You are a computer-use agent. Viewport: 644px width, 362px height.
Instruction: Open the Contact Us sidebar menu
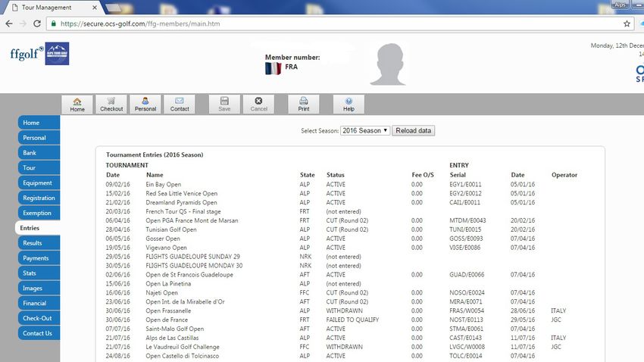tap(39, 333)
